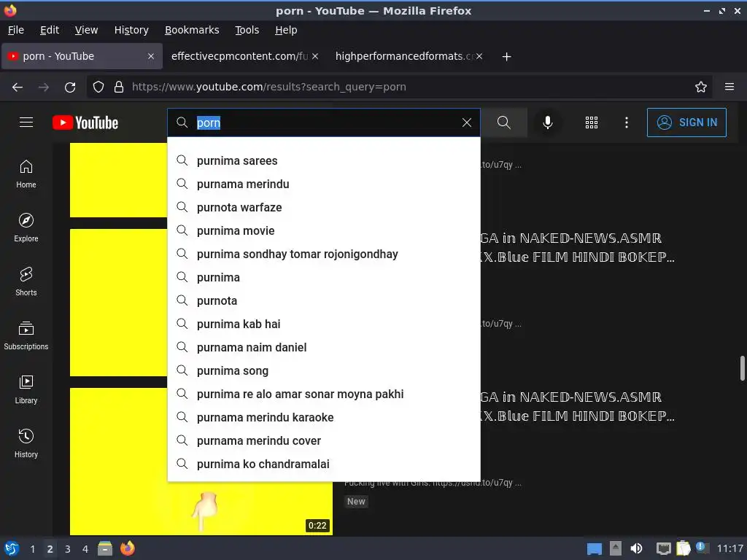Open Shorts in the YouTube sidebar
The image size is (747, 560).
coord(26,281)
